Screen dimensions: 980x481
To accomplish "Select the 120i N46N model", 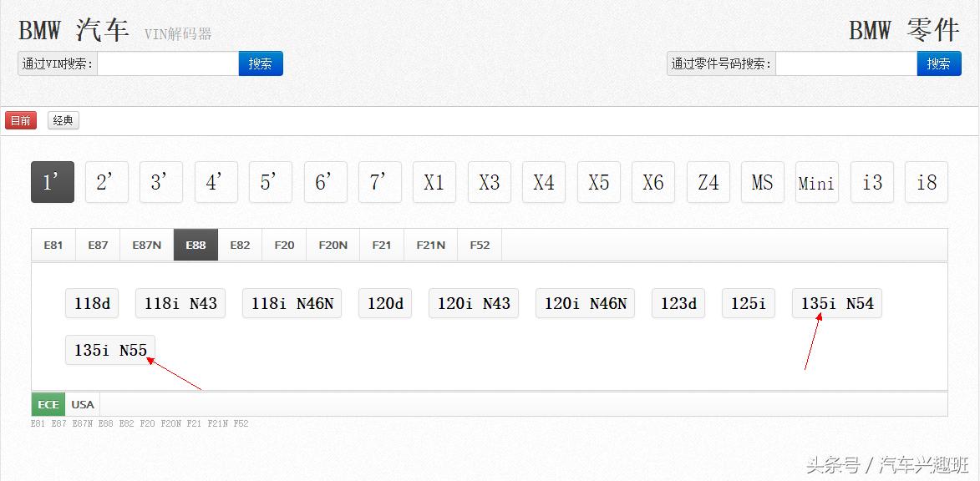I will click(585, 304).
